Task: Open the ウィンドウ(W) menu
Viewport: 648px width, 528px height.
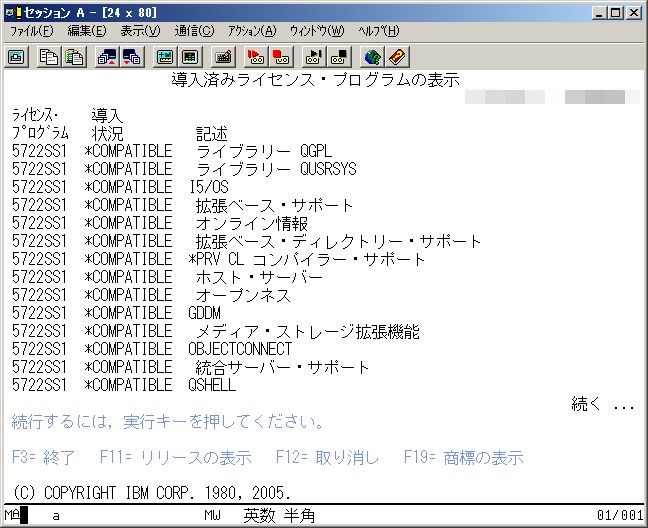Action: pos(317,31)
